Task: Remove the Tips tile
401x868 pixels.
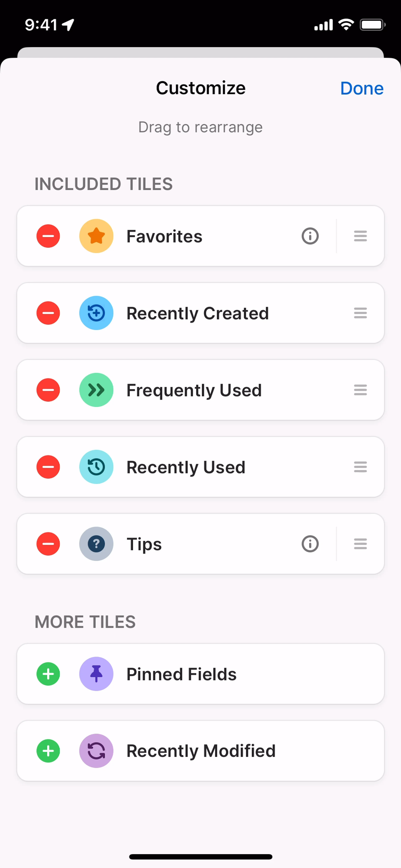Action: tap(48, 544)
